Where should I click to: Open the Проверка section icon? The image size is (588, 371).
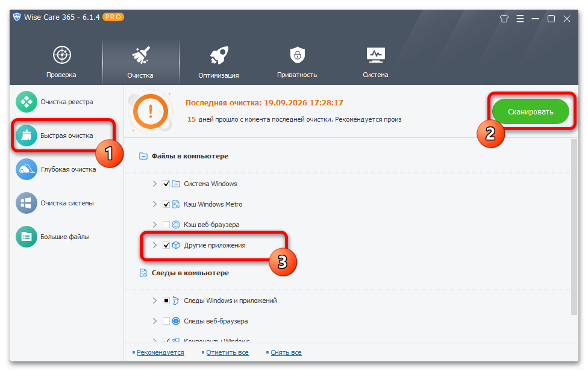click(61, 55)
